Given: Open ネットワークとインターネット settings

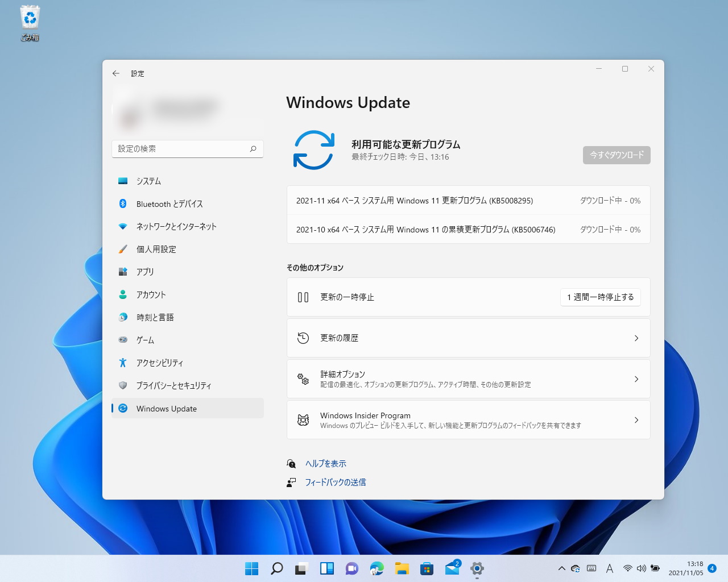Looking at the screenshot, I should (176, 226).
